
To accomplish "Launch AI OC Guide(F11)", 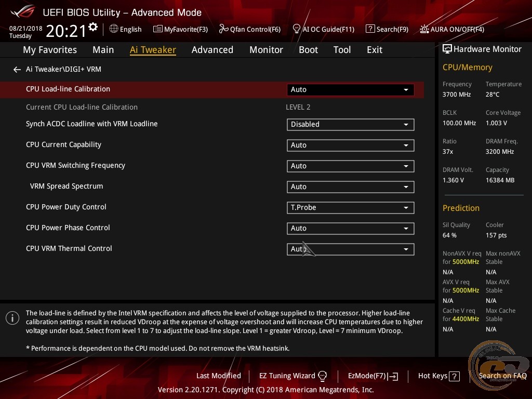I will point(323,29).
